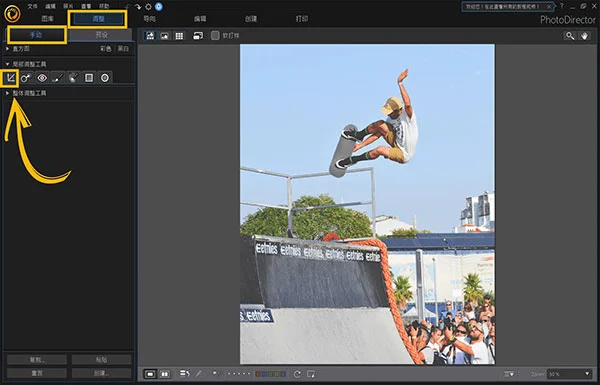
Task: Select the Red-eye removal tool
Action: pyautogui.click(x=42, y=78)
